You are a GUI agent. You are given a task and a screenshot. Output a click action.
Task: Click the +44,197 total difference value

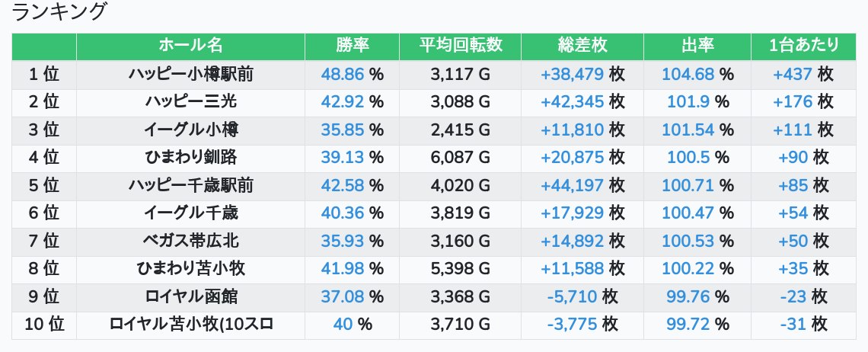[572, 185]
